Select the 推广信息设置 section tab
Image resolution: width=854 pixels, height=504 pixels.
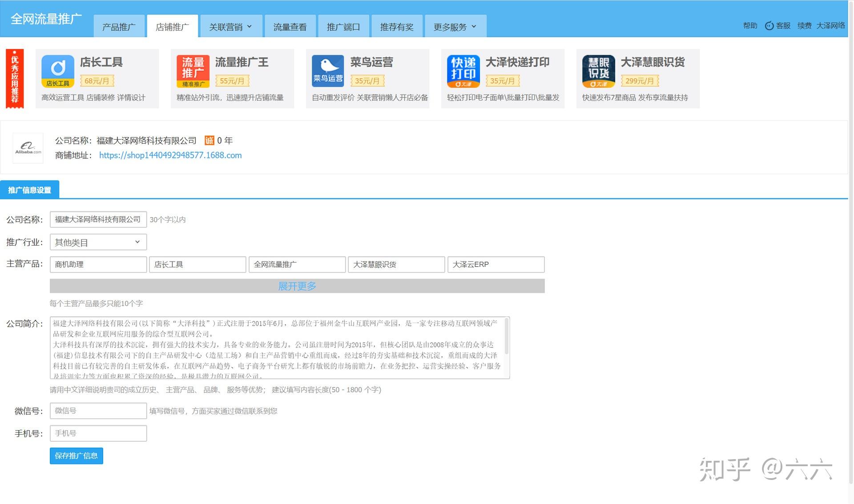point(30,190)
